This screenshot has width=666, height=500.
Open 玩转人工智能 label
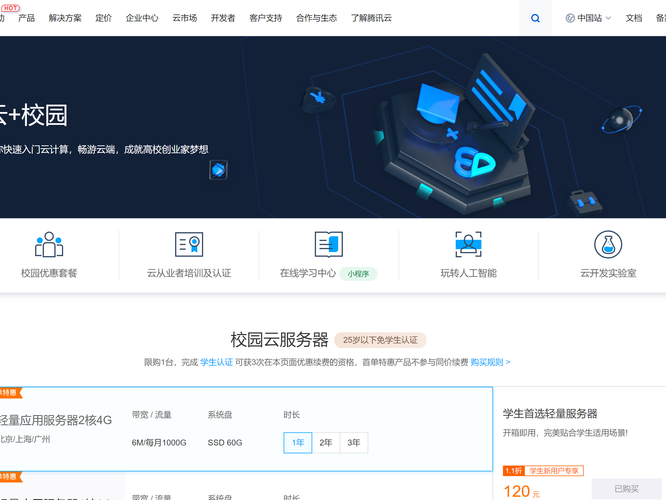(x=468, y=273)
